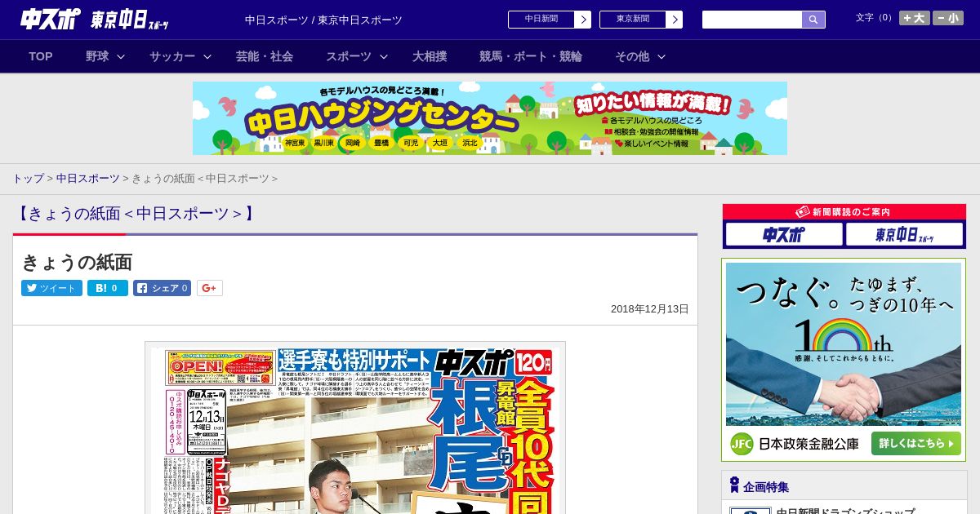Decrease text size with 小 button

click(948, 18)
